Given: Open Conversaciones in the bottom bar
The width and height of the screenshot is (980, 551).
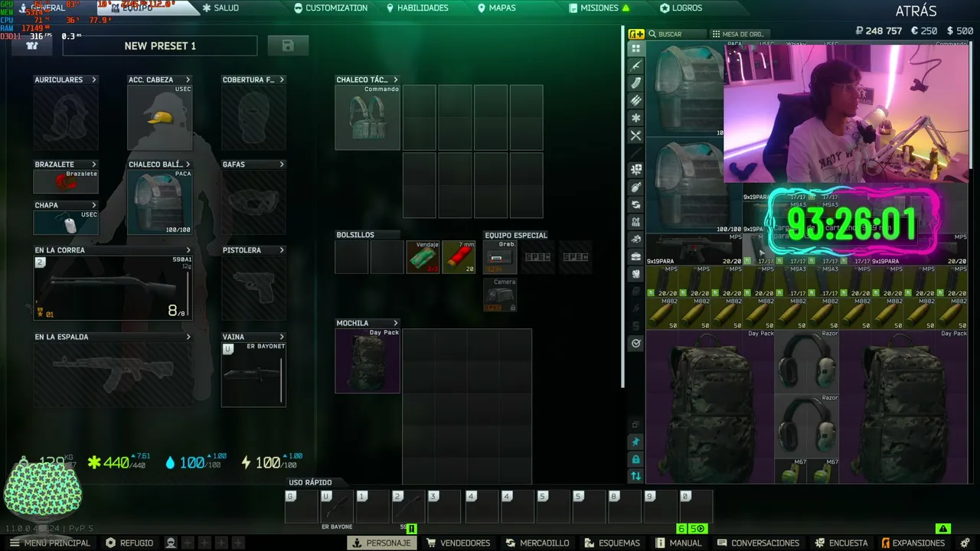Looking at the screenshot, I should coord(757,543).
